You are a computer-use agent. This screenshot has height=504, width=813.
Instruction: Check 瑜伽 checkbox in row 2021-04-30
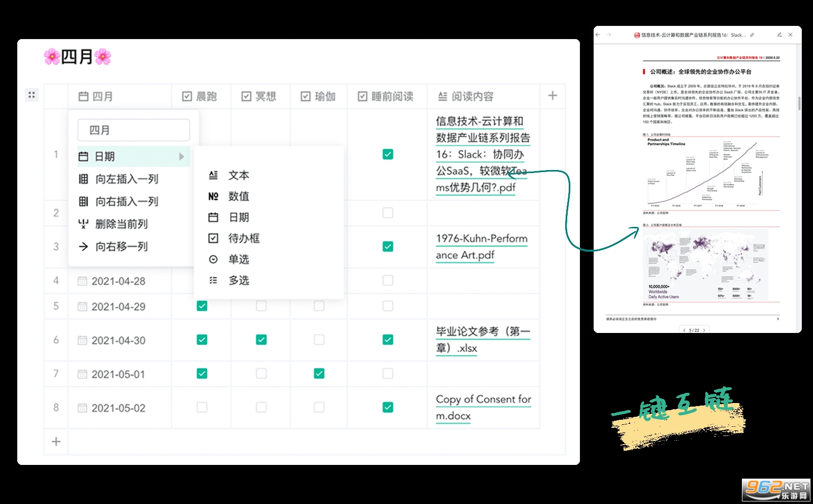319,340
